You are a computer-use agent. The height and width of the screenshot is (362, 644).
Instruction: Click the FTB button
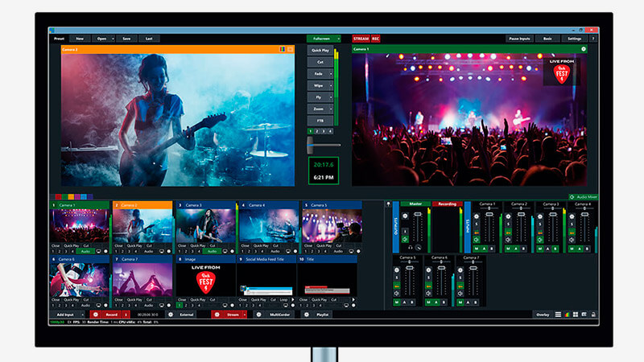(319, 119)
